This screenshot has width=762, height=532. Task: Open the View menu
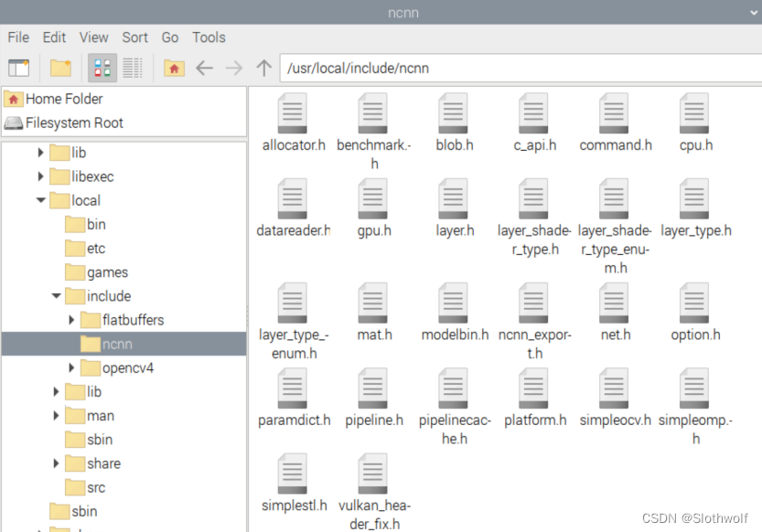pos(94,37)
